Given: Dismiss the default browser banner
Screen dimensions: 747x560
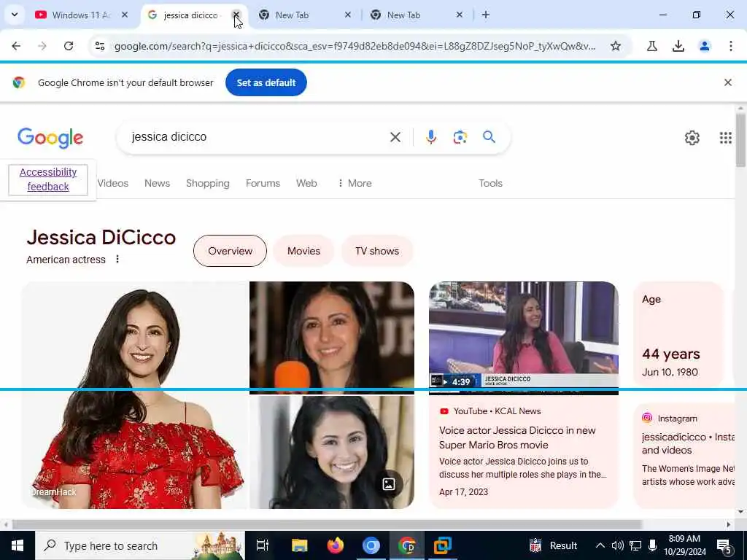Looking at the screenshot, I should coord(727,82).
